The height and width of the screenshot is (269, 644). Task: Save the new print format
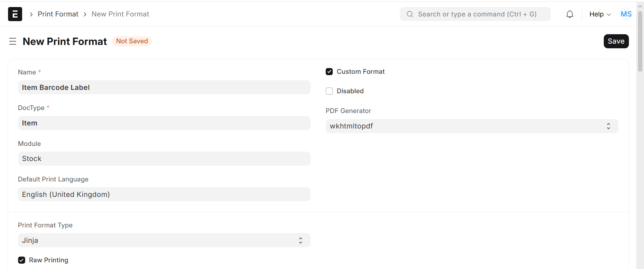[616, 41]
